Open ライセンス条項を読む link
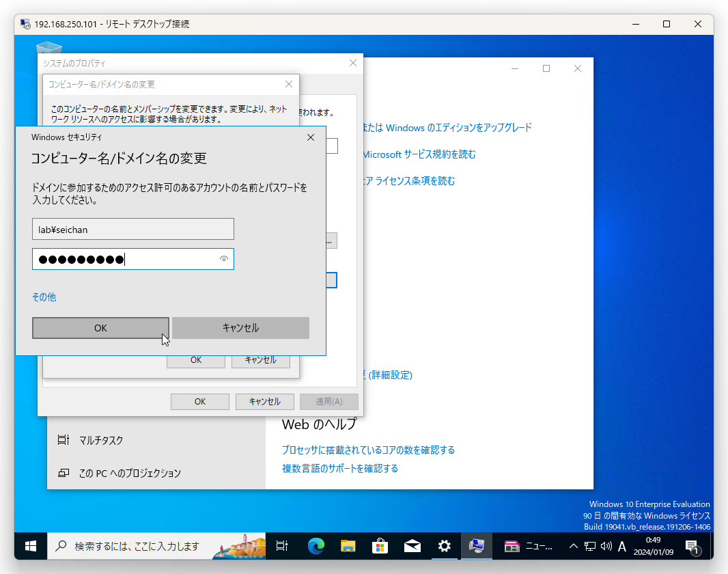This screenshot has width=728, height=574. tap(409, 180)
